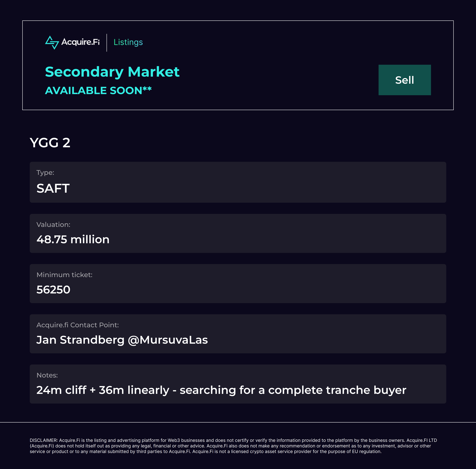
Task: Open the Listings link in header
Action: coord(128,42)
